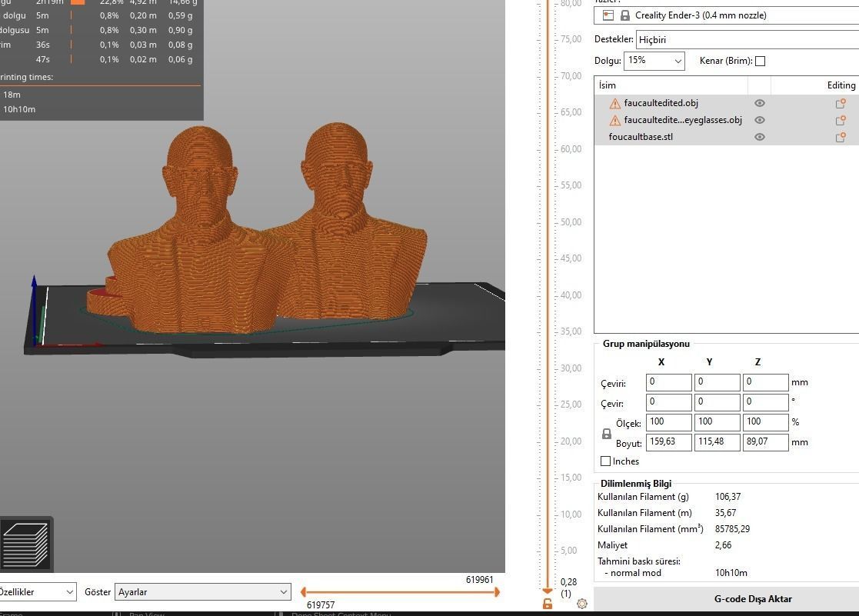Toggle visibility of faucaultedited.obj
Viewport: 859px width, 616px height.
(x=759, y=103)
